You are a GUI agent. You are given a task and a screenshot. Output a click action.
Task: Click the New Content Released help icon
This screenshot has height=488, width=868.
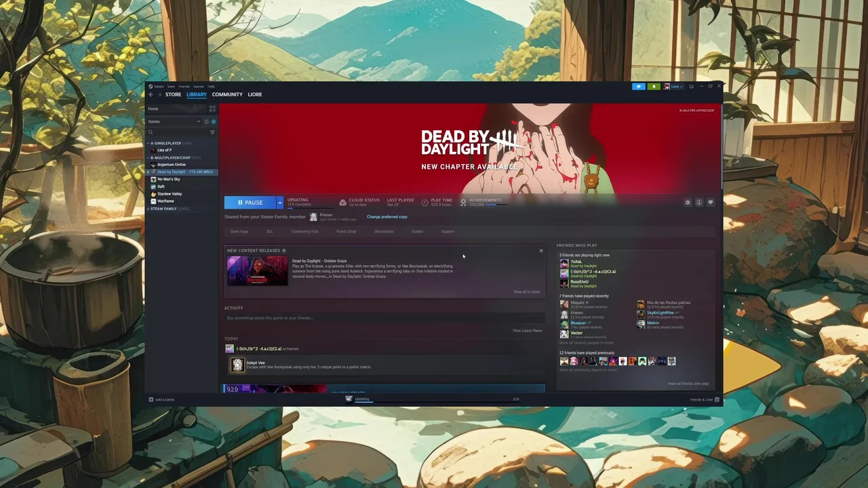[283, 251]
